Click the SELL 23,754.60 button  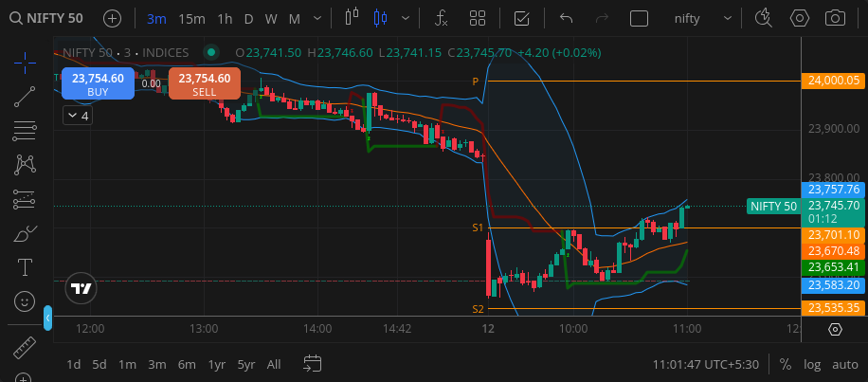pos(204,84)
